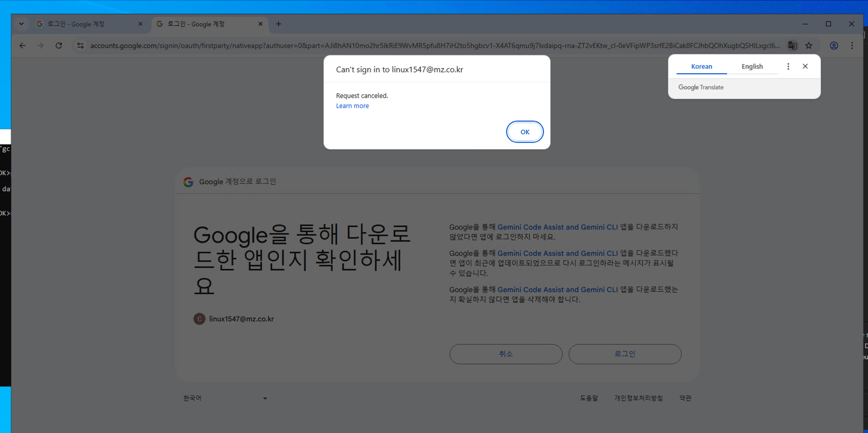868x433 pixels.
Task: Click the Google 계정으로 로그인 header text
Action: coord(237,181)
